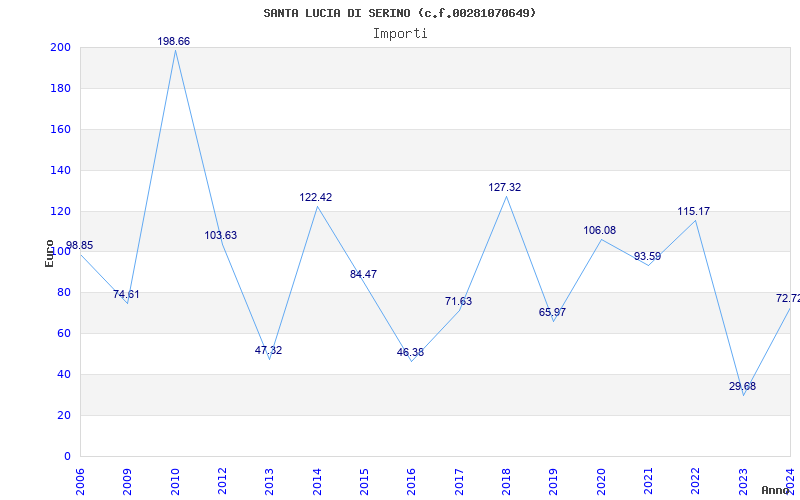Image resolution: width=800 pixels, height=500 pixels.
Task: Select the 98.85 data label
Action: [x=79, y=245]
